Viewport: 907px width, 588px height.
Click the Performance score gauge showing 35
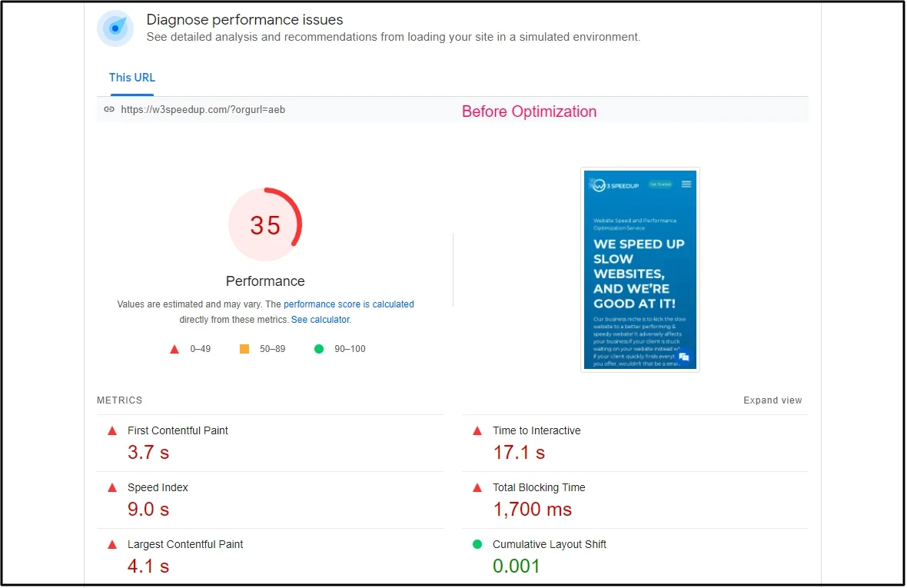coord(265,225)
